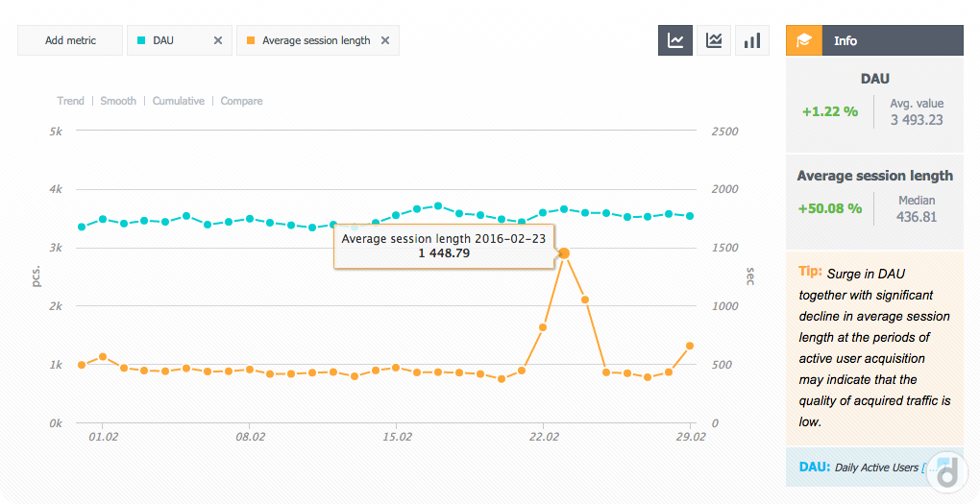Enable the Smooth chart option

click(x=118, y=101)
